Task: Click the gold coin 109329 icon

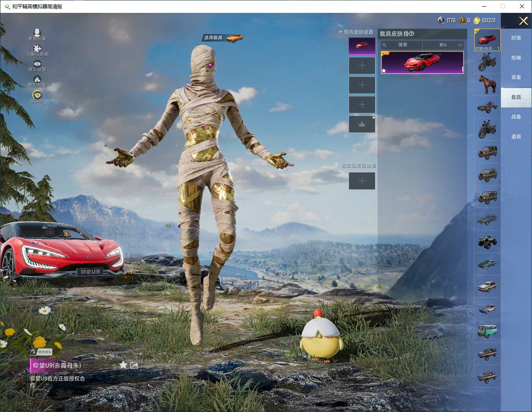Action: coord(477,20)
